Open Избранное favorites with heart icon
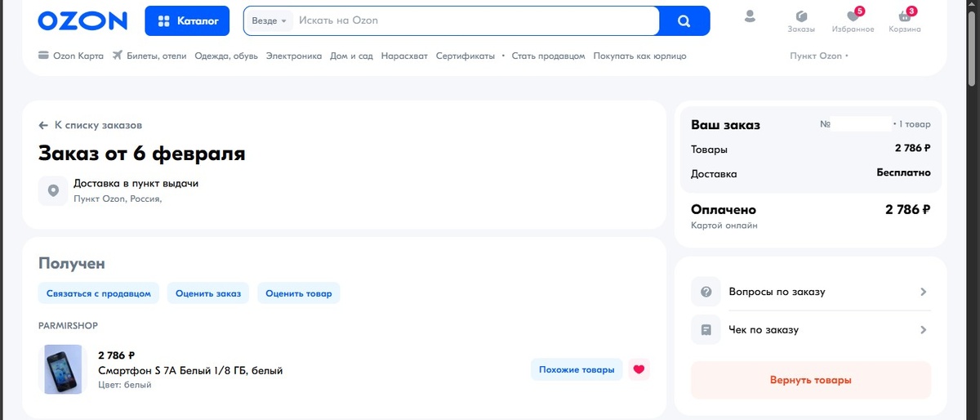The height and width of the screenshot is (420, 980). coord(853,22)
